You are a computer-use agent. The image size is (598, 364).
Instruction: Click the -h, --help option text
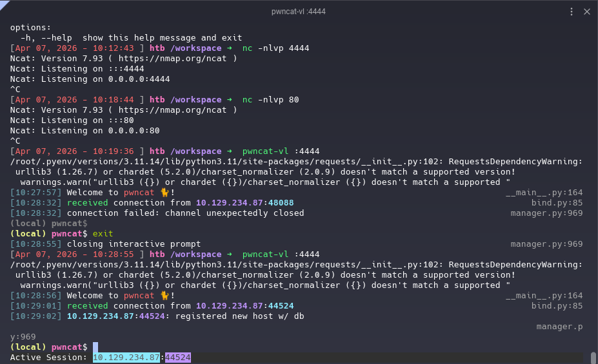(x=49, y=38)
